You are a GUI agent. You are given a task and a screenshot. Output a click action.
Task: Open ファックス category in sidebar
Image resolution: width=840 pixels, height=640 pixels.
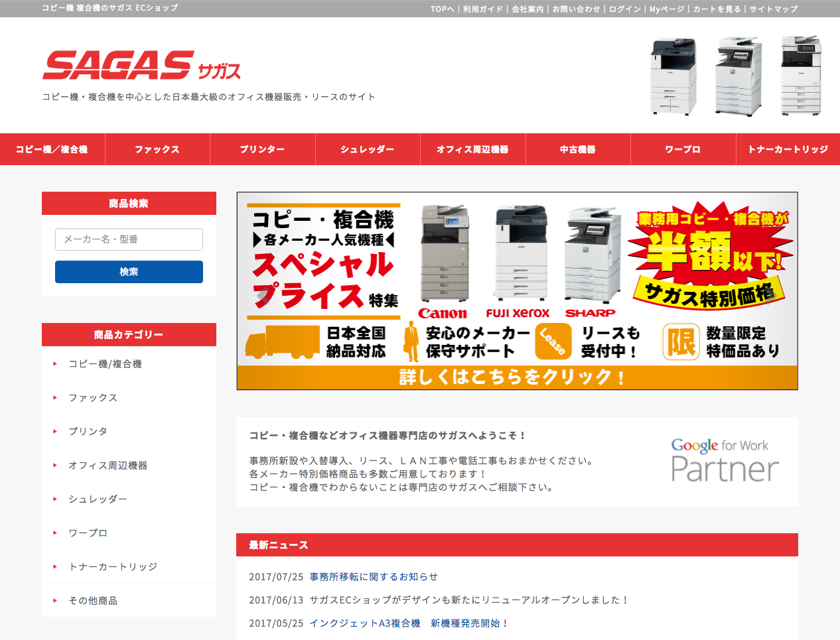click(x=129, y=397)
